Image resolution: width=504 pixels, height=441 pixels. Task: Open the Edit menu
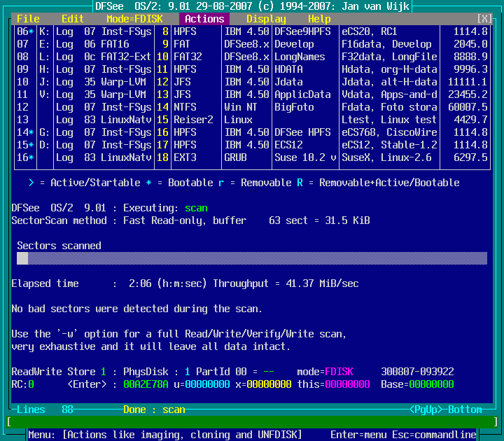point(73,19)
